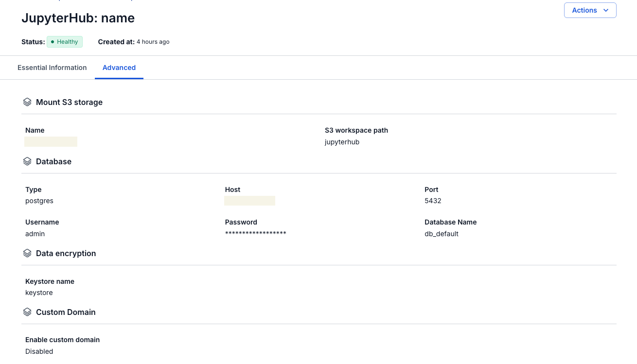Click the masked Password asterisks
The image size is (637, 364).
256,233
